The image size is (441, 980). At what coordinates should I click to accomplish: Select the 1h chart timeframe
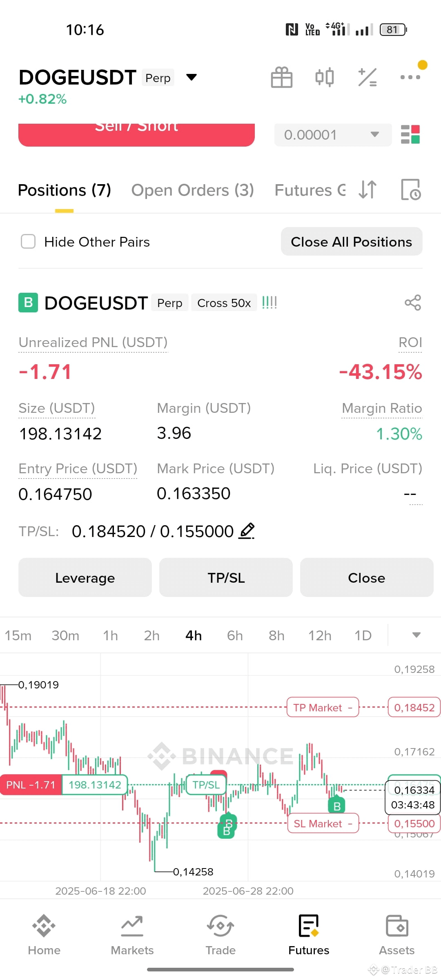point(110,635)
